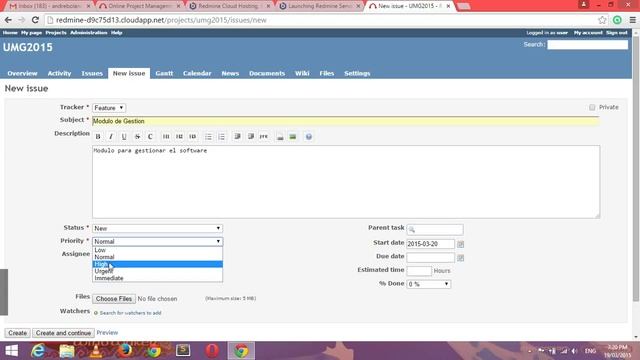Open the Wiki tab
Screen dimensions: 640x360
302,73
